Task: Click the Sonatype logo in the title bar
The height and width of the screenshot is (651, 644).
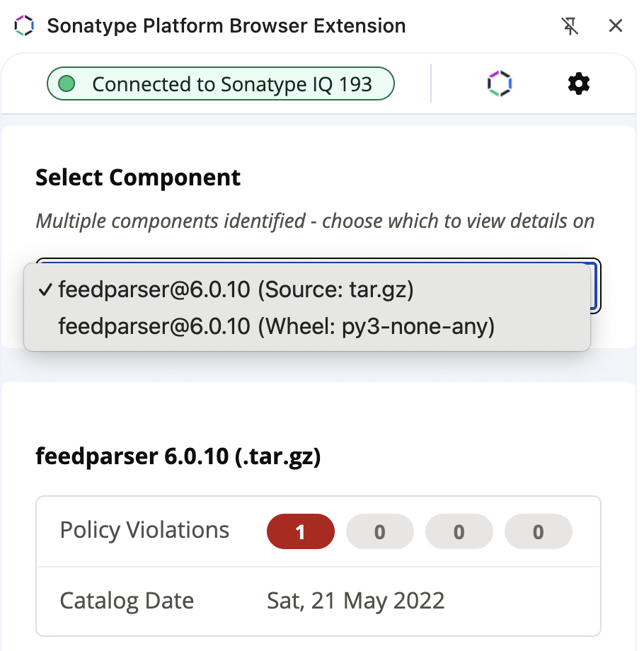Action: click(23, 25)
